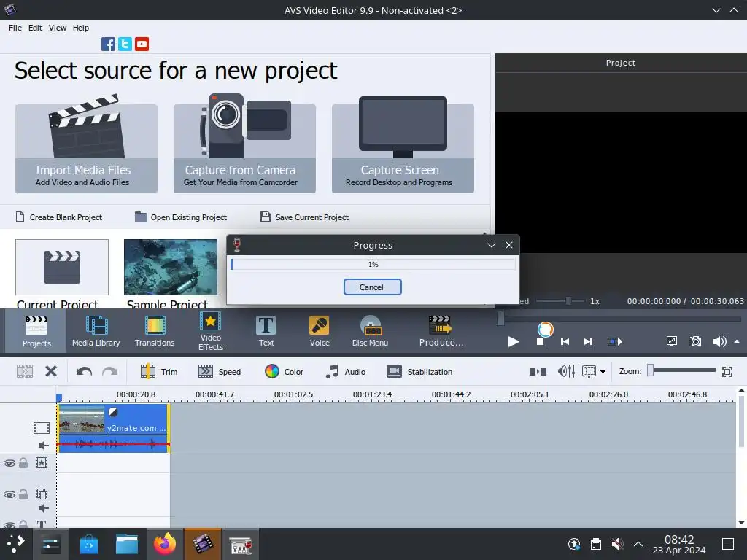Open the Speed tool
Screen dimensions: 747x560
click(220, 371)
